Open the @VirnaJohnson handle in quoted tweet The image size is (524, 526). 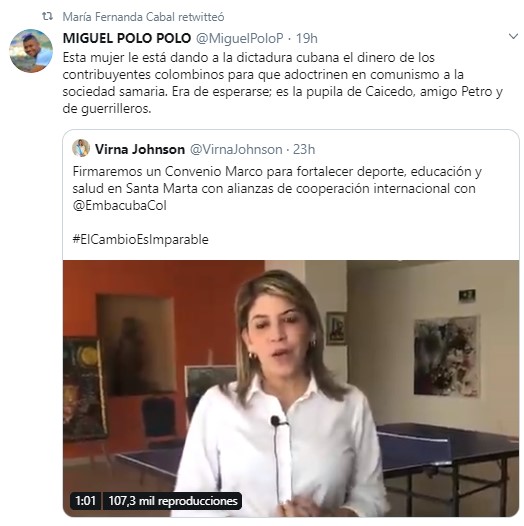(236, 149)
